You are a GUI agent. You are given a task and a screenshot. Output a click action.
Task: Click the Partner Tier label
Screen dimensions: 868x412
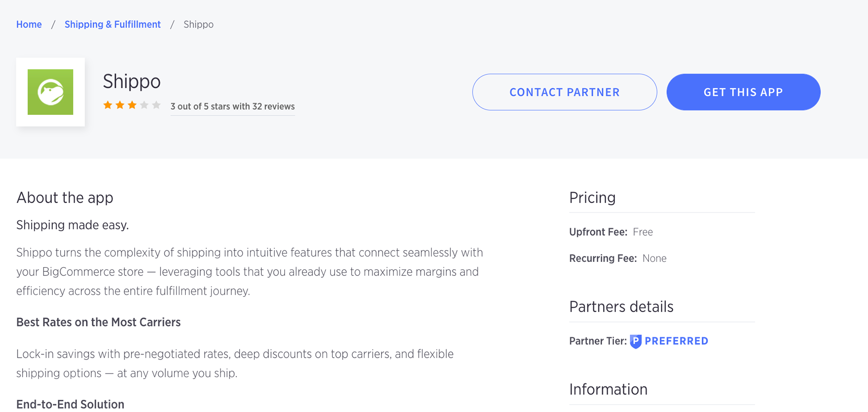coord(598,341)
